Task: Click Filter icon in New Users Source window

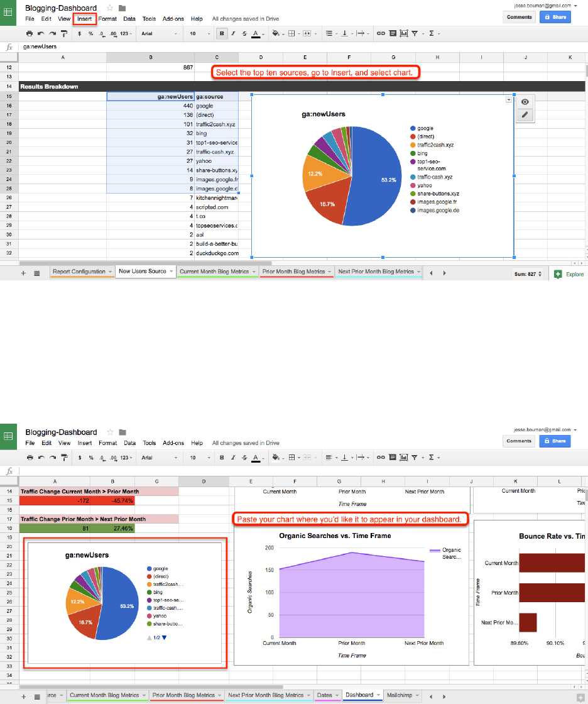Action: 415,34
